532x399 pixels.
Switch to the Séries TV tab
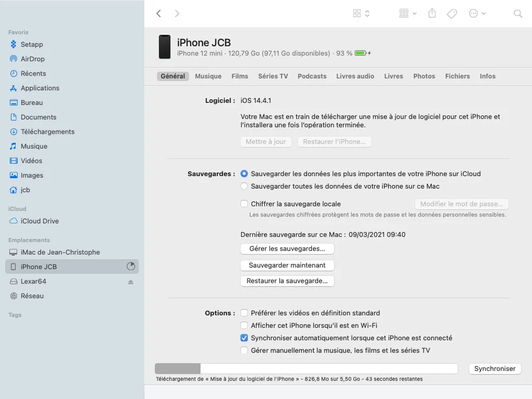[x=273, y=76]
